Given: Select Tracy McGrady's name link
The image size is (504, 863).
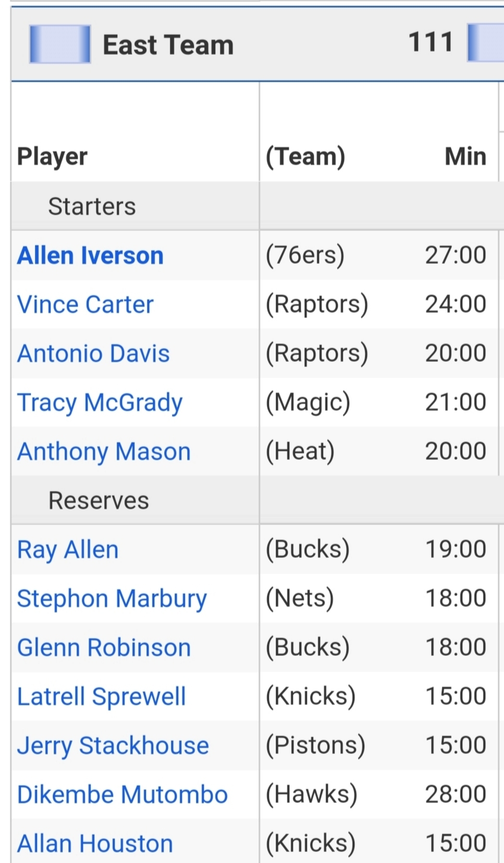Looking at the screenshot, I should [100, 403].
